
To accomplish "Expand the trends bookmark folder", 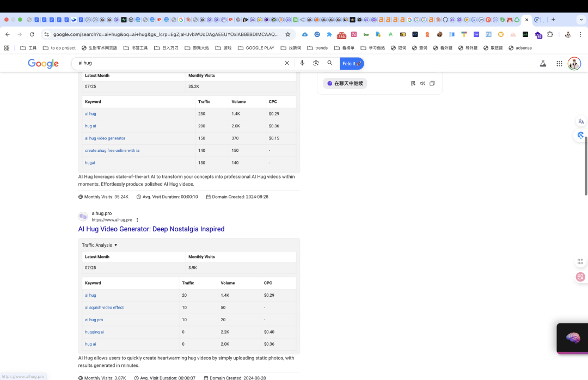I will (317, 48).
